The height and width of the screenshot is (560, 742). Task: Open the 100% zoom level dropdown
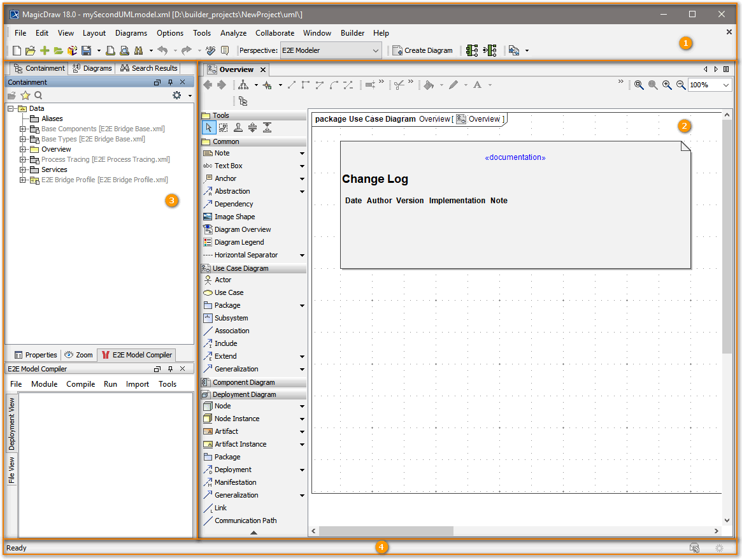(x=725, y=85)
